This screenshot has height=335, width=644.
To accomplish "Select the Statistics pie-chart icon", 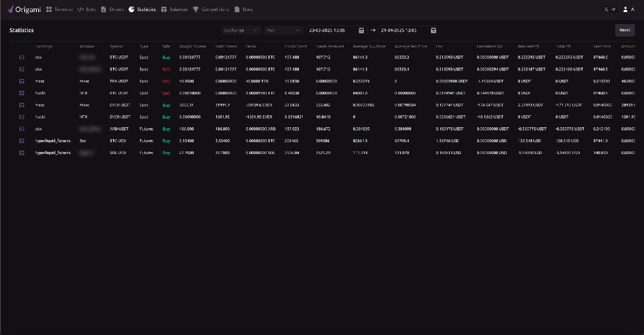I will (x=131, y=9).
